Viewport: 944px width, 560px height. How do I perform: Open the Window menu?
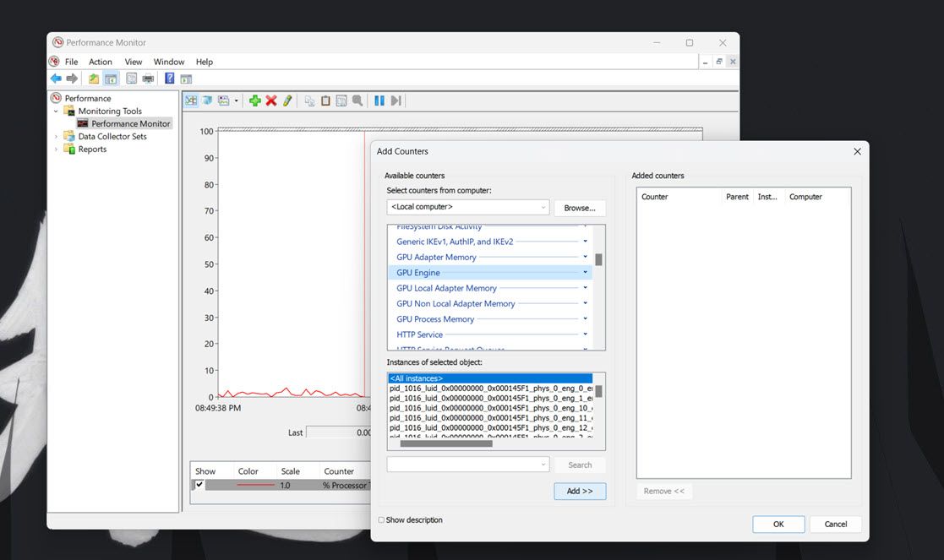(x=168, y=62)
